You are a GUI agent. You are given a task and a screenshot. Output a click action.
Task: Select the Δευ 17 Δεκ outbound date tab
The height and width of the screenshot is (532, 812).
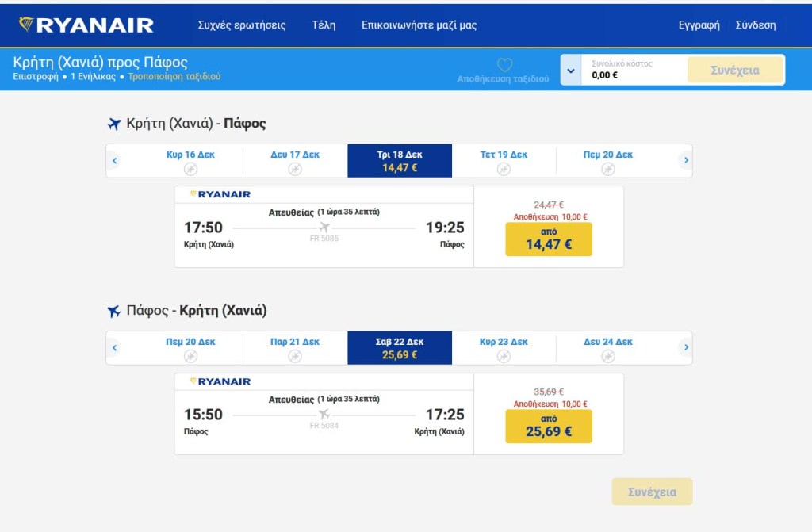[295, 161]
